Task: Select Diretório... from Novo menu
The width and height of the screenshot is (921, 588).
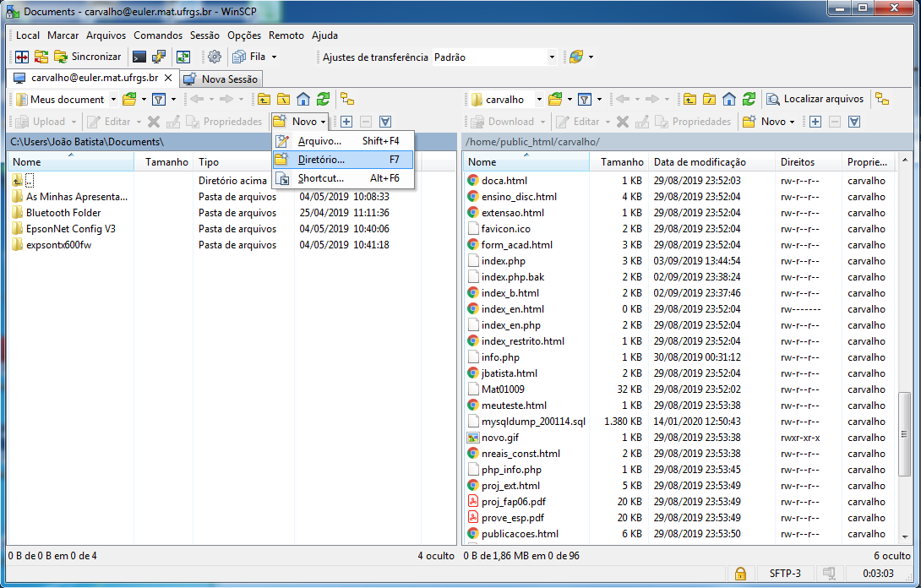Action: click(x=343, y=160)
